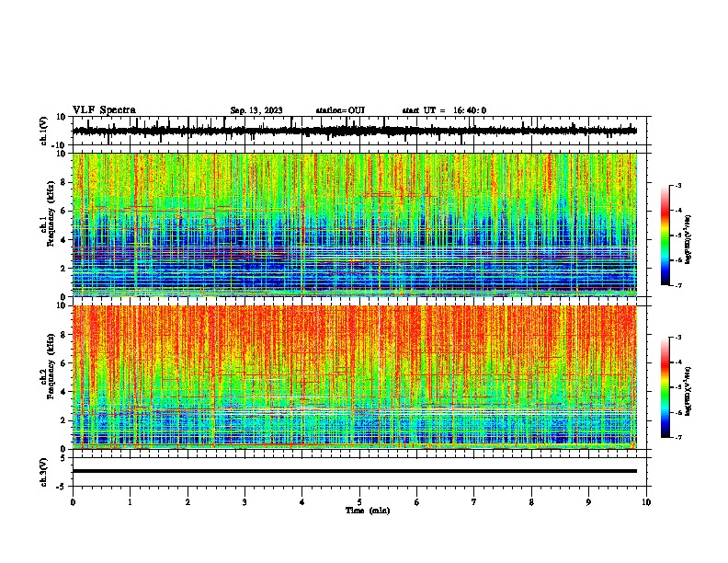Image resolution: width=728 pixels, height=563 pixels.
Task: Click the "-3" label on ch.1 color bar
Action: (x=678, y=185)
